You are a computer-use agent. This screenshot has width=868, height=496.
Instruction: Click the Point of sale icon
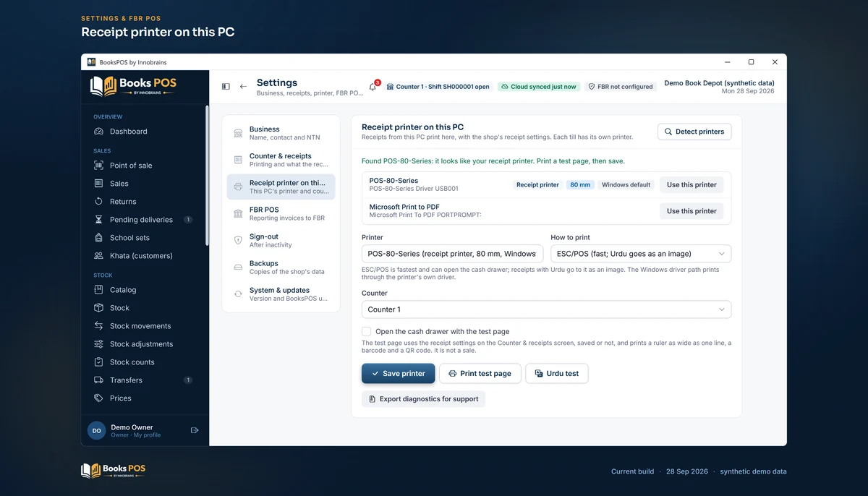click(x=98, y=166)
